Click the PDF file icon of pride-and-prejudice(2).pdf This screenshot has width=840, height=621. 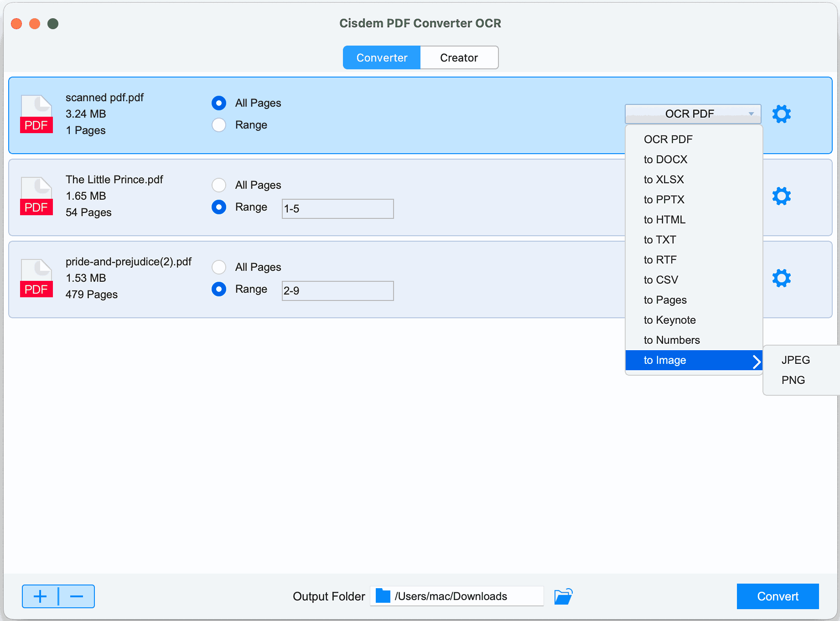[x=36, y=278]
